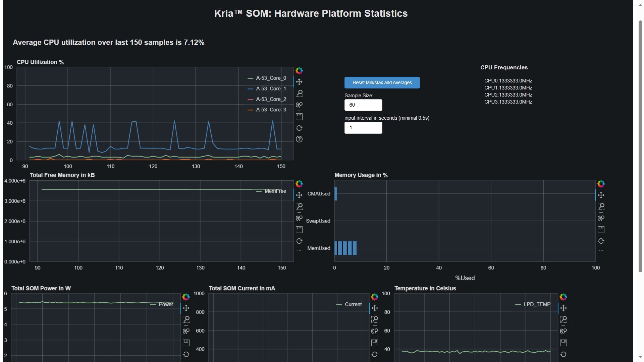This screenshot has width=644, height=362.
Task: Reset view of CPU Utilization plot
Action: (299, 128)
